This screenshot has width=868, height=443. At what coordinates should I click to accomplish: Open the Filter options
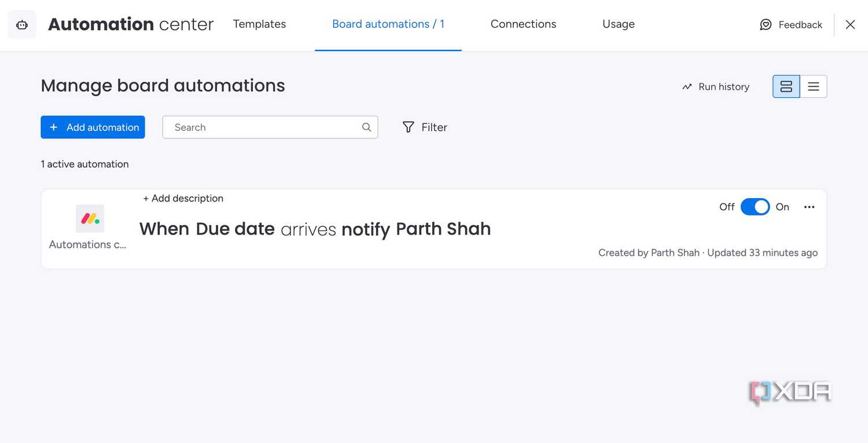[x=425, y=127]
